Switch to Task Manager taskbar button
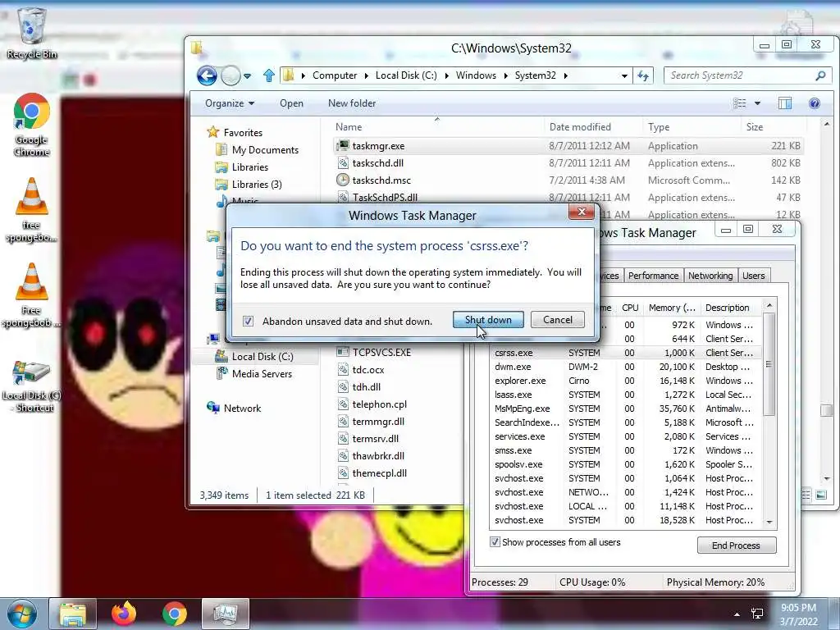The image size is (840, 630). pos(226,614)
